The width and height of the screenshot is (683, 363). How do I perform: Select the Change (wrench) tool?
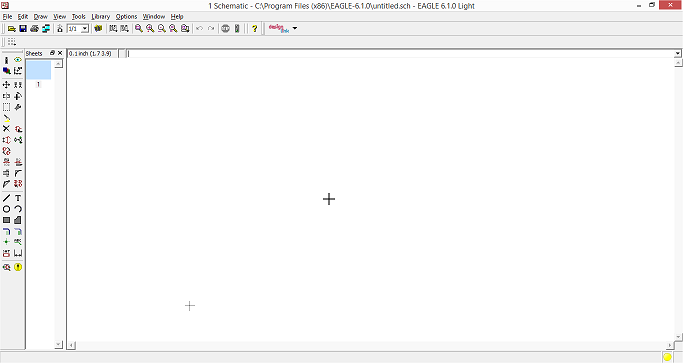coord(18,107)
